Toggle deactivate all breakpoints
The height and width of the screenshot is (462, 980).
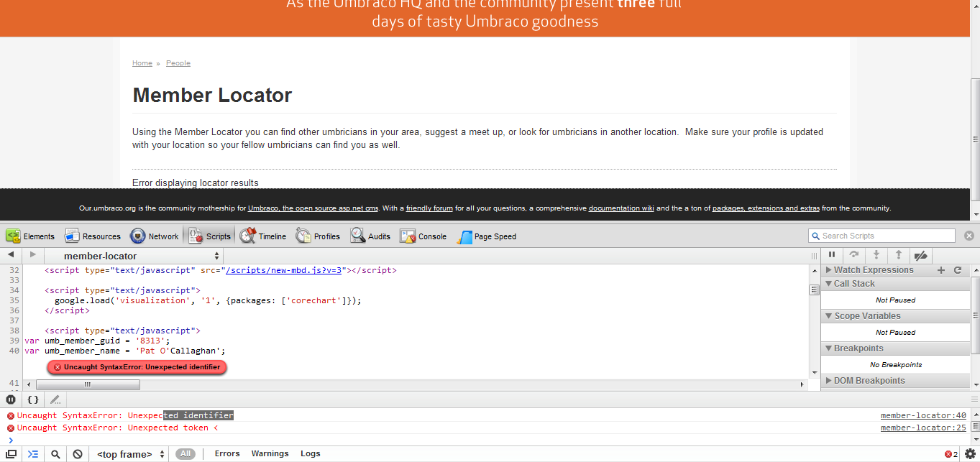921,255
